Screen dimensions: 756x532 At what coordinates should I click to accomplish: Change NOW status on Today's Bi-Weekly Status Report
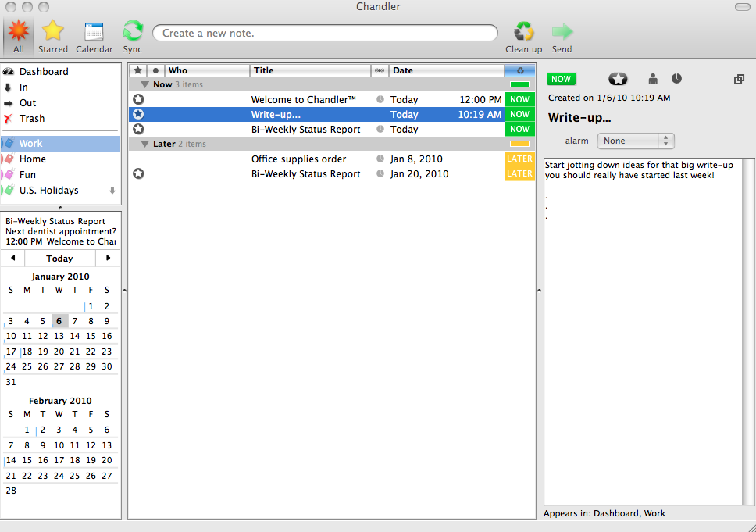tap(520, 129)
